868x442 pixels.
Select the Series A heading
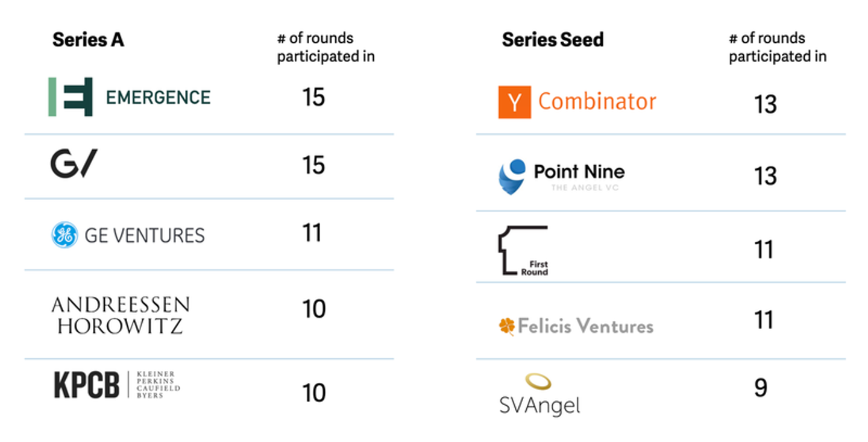pos(88,40)
